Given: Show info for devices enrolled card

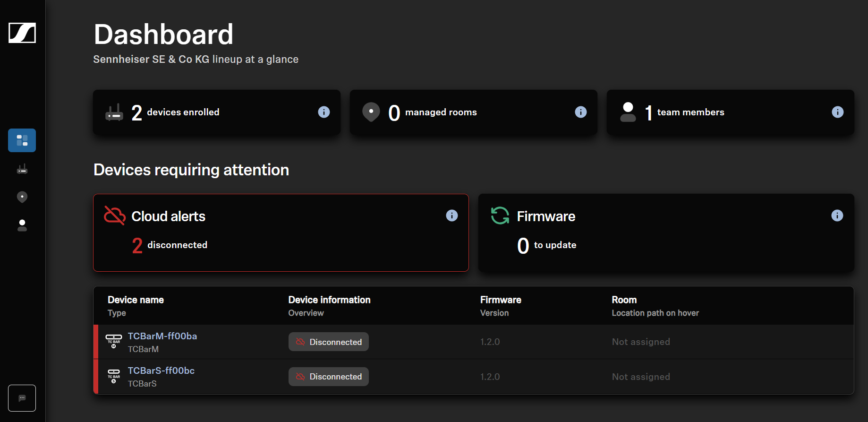Looking at the screenshot, I should click(x=324, y=112).
